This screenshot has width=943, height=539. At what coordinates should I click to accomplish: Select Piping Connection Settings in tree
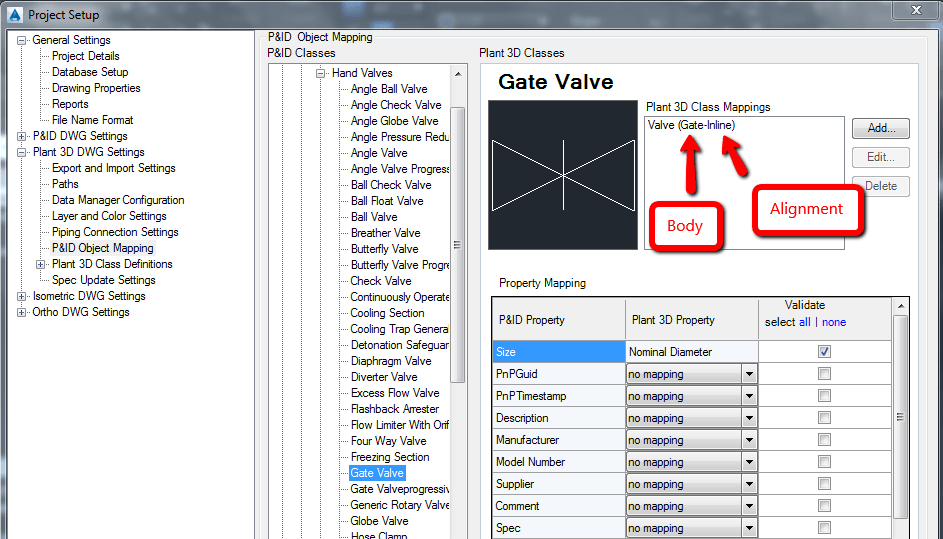(114, 232)
